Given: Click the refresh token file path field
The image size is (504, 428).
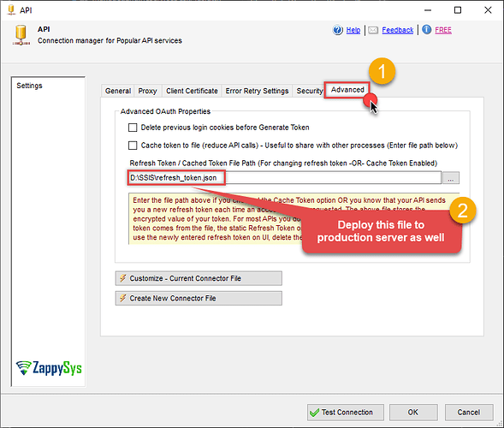Looking at the screenshot, I should tap(284, 178).
